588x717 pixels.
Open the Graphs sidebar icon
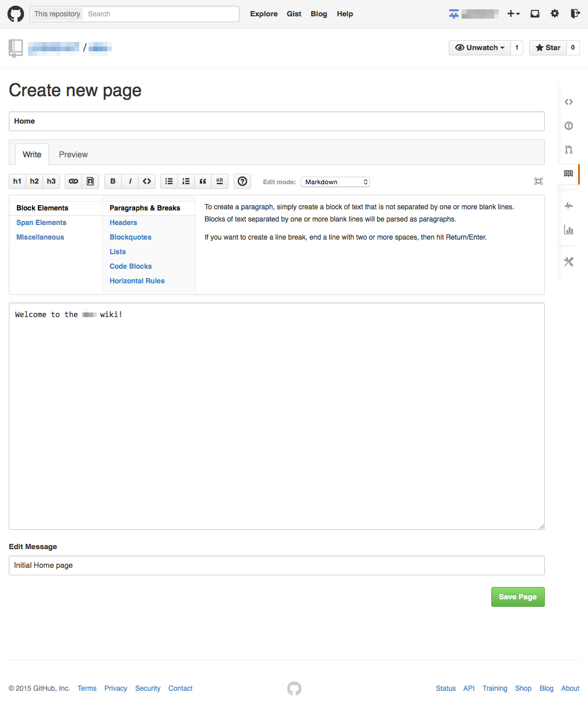pos(568,230)
